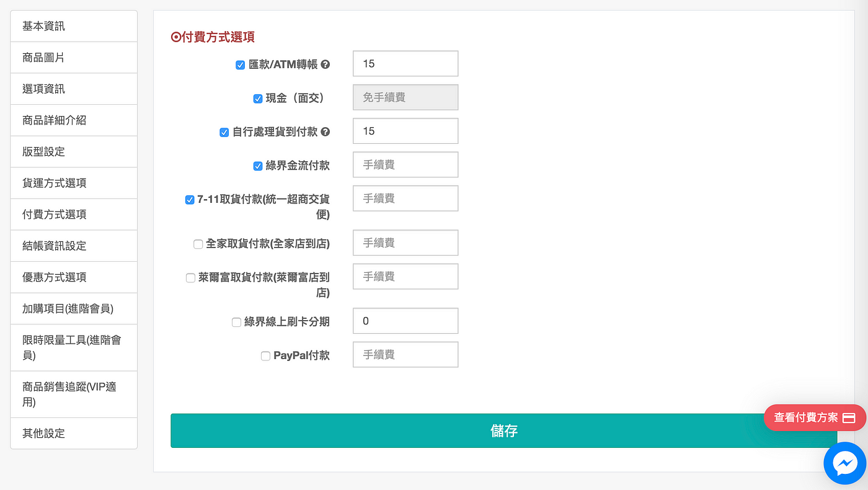Viewport: 868px width, 490px height.
Task: Click the 儲存 save button
Action: pyautogui.click(x=503, y=430)
